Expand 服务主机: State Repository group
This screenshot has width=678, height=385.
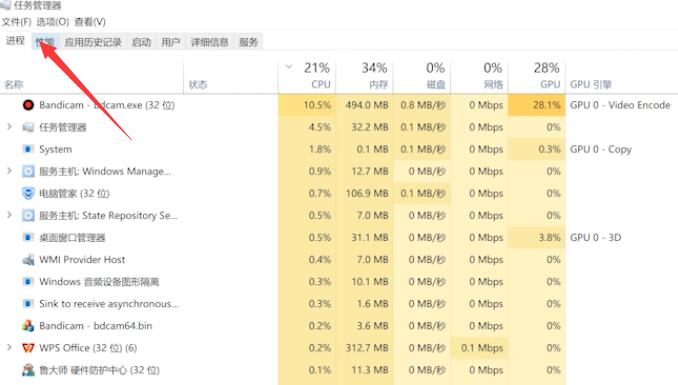(9, 215)
